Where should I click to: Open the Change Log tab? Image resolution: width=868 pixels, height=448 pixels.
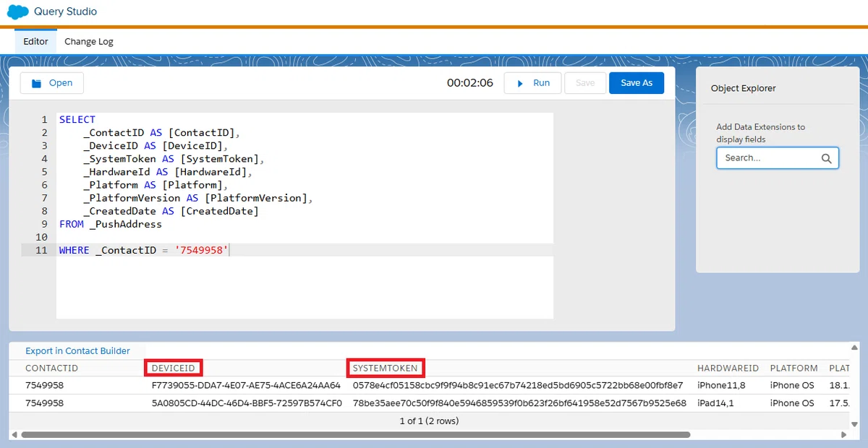coord(89,41)
